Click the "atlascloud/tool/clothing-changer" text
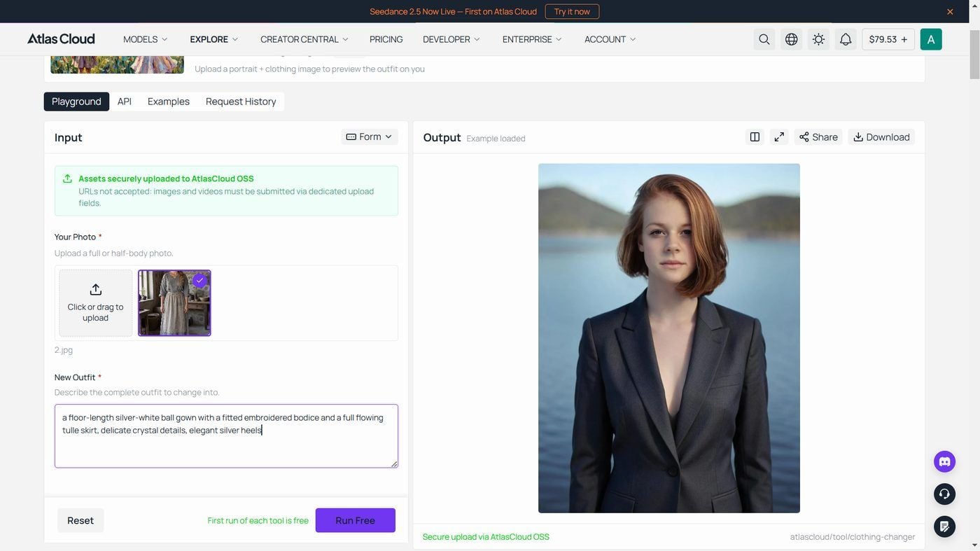The image size is (980, 551). (853, 537)
